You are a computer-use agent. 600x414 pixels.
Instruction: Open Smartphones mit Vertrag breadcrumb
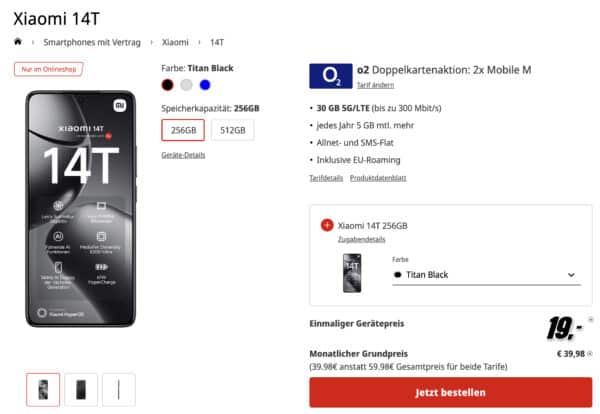(92, 42)
